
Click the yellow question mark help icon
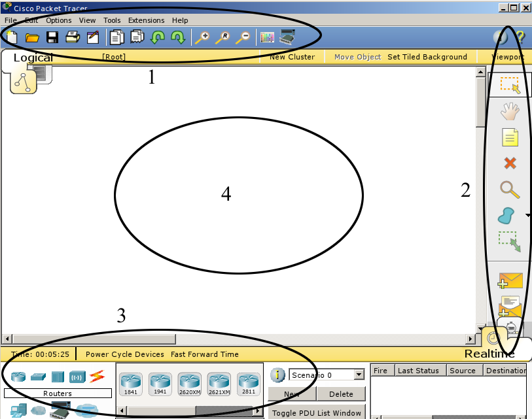520,37
